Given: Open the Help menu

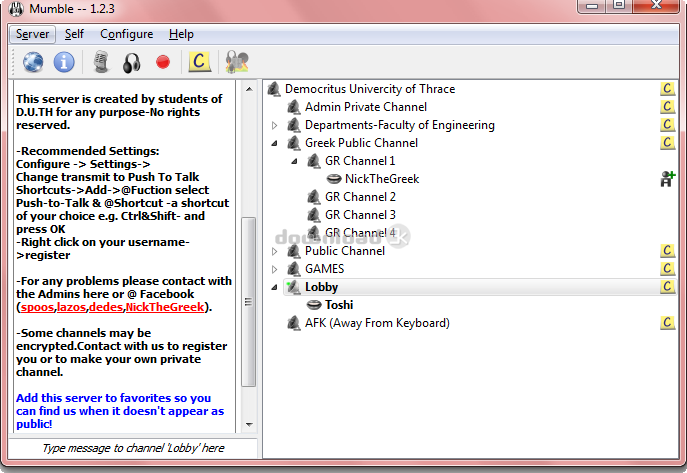Looking at the screenshot, I should point(181,34).
